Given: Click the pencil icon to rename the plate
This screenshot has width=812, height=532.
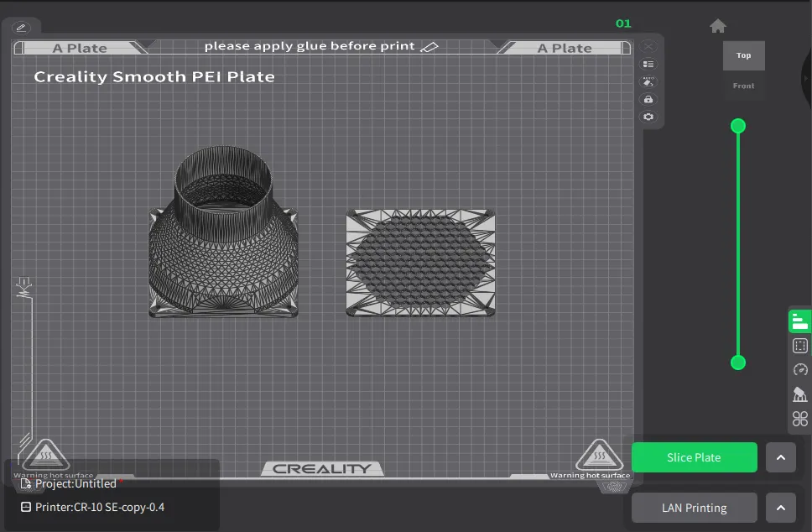Looking at the screenshot, I should click(x=21, y=28).
